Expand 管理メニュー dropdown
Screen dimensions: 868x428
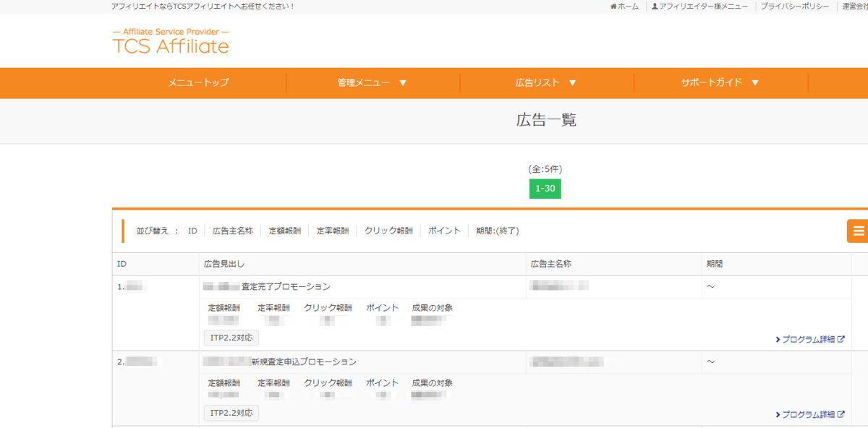pyautogui.click(x=372, y=83)
